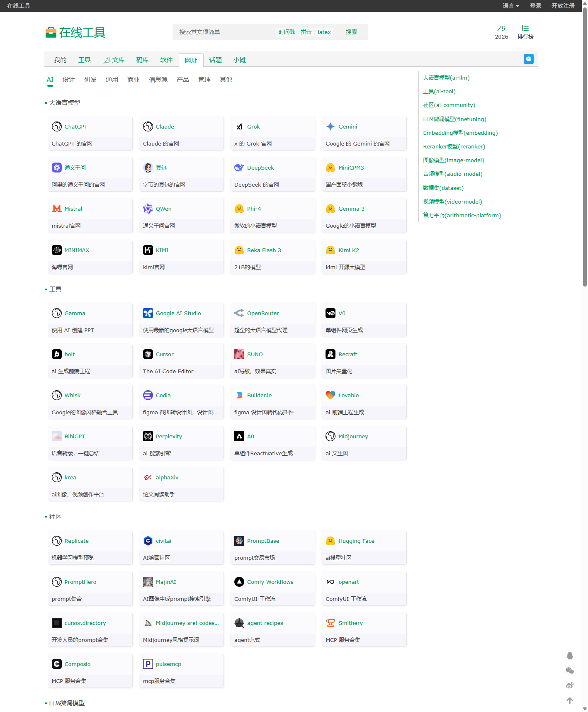The height and width of the screenshot is (712, 588).
Task: Click the text 'The AI Code Editor'
Action: 168,371
